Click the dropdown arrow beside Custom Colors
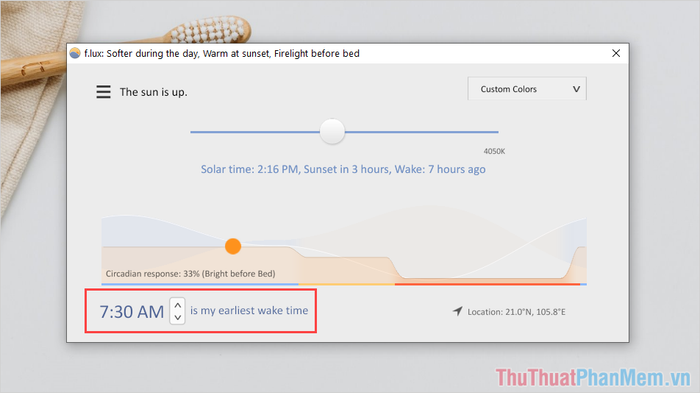Screen dimensions: 700x393 coord(576,89)
